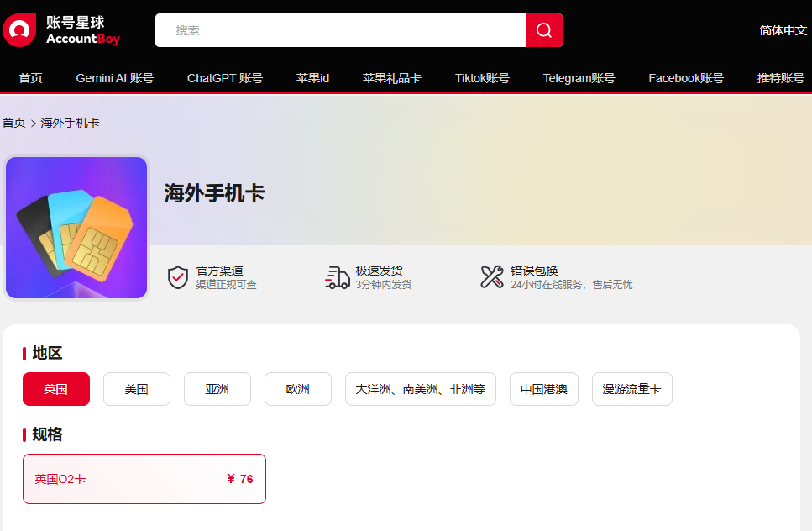Click the 地区 section heading
812x531 pixels.
pyautogui.click(x=47, y=353)
